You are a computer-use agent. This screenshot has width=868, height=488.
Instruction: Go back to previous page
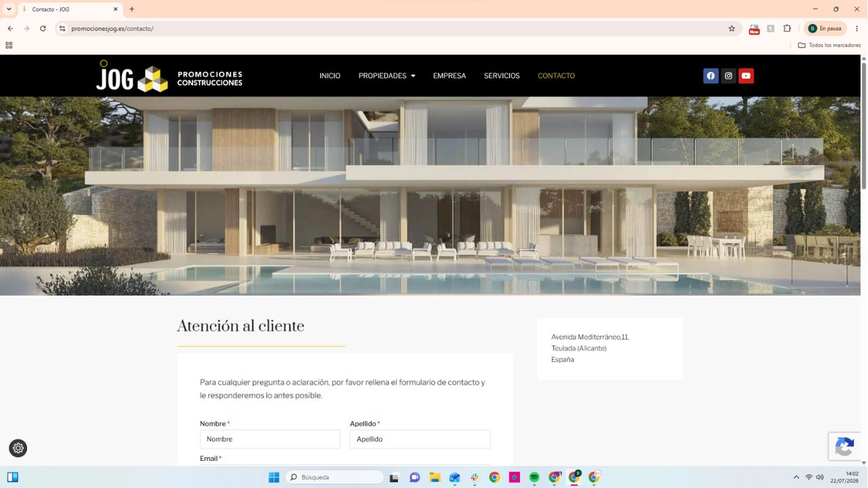point(10,28)
